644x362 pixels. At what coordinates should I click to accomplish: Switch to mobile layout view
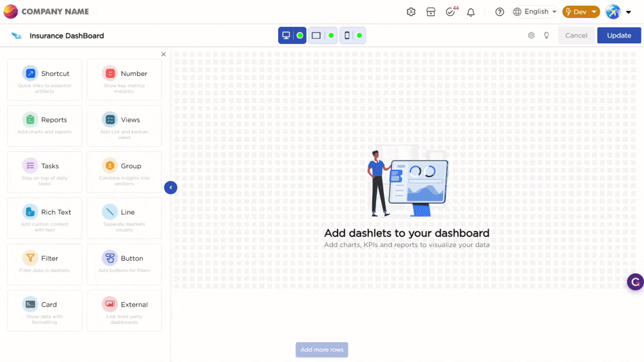[x=347, y=35]
